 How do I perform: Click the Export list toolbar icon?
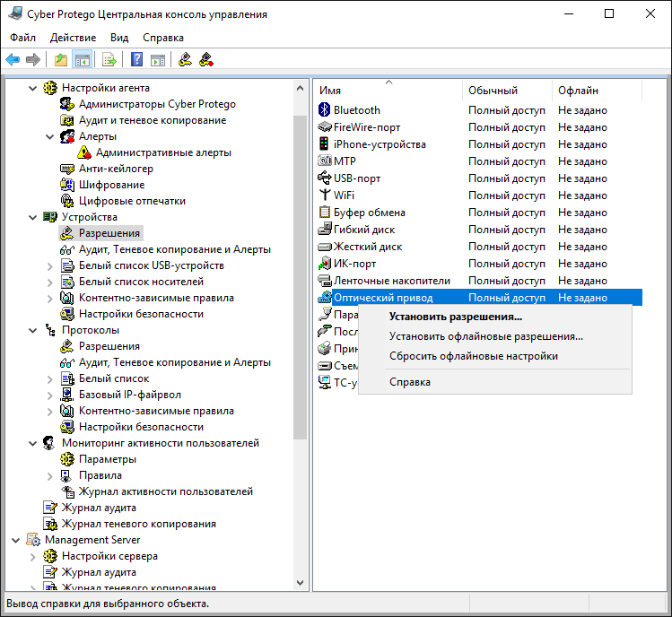pyautogui.click(x=109, y=59)
